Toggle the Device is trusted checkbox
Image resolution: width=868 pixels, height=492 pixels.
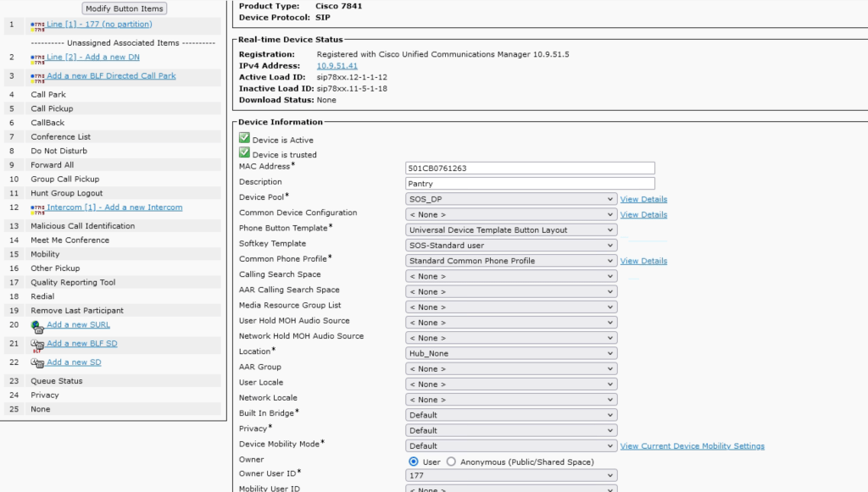coord(244,153)
